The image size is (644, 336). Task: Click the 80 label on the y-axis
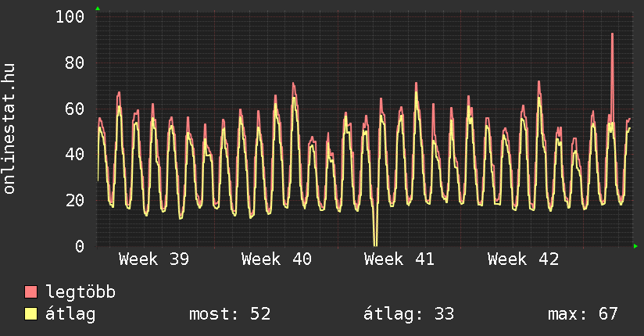(x=74, y=63)
